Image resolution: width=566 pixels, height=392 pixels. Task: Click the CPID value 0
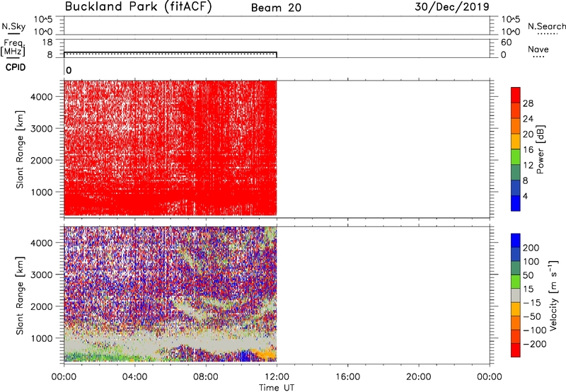[69, 71]
